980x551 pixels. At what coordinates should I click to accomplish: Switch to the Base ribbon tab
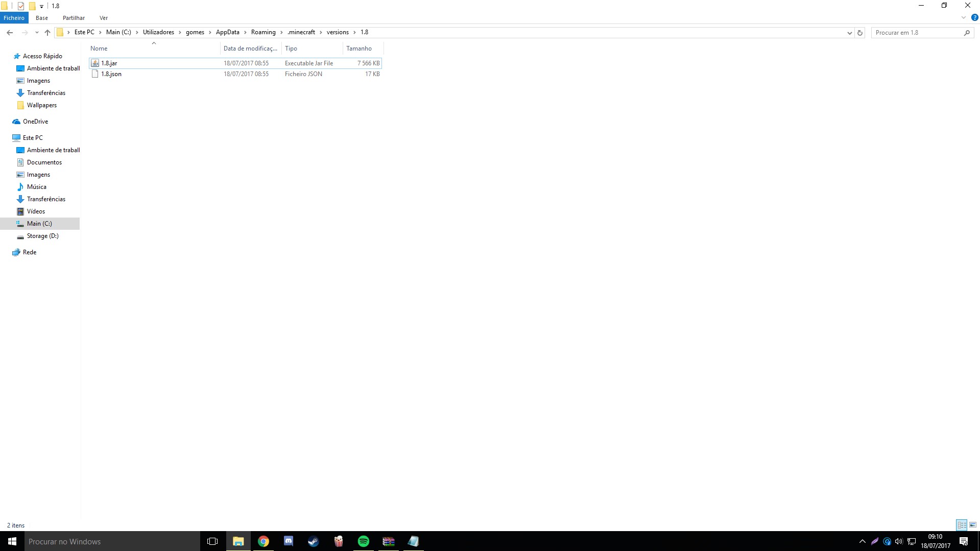coord(42,18)
